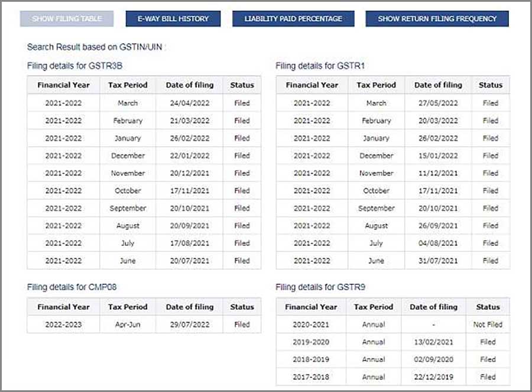532x392 pixels.
Task: Open E-Way Bill History
Action: coord(173,19)
